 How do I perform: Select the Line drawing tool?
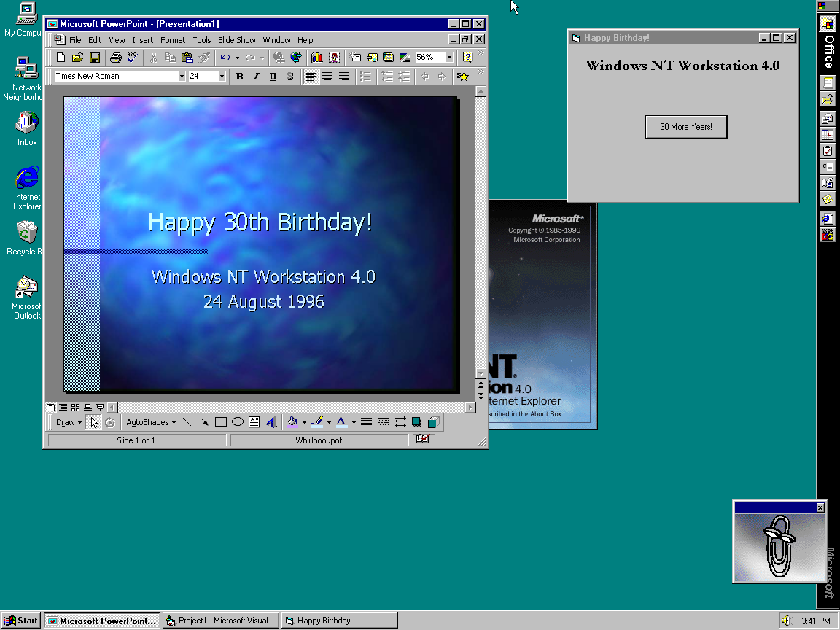pos(187,422)
